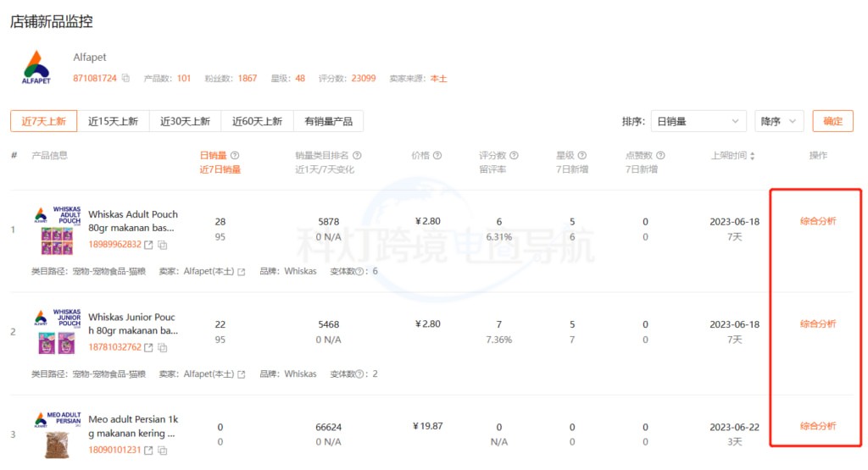The width and height of the screenshot is (868, 470).
Task: Click the 卖家来源 value 本土
Action: pyautogui.click(x=438, y=78)
